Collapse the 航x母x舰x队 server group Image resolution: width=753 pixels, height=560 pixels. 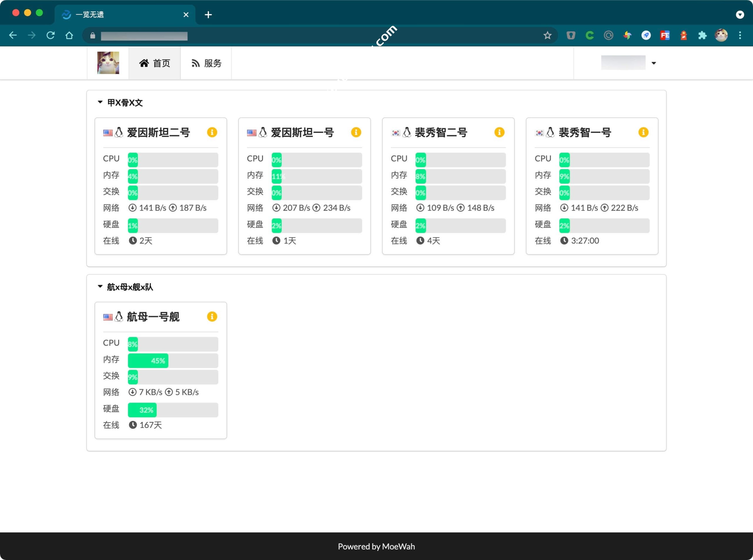[x=100, y=286]
